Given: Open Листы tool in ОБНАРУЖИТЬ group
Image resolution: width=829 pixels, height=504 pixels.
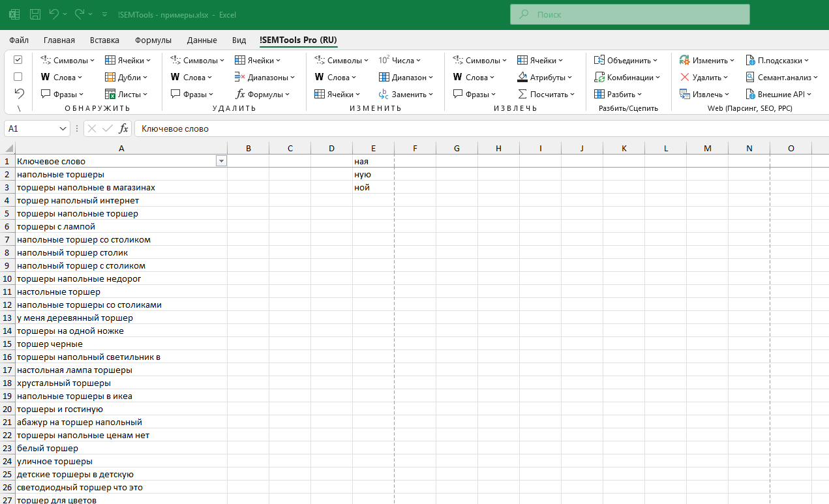Looking at the screenshot, I should tap(127, 94).
